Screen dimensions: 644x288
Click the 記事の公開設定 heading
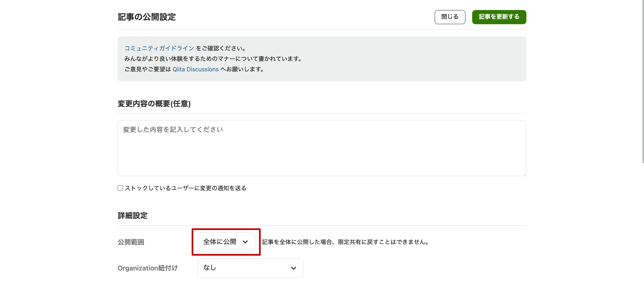(x=147, y=17)
